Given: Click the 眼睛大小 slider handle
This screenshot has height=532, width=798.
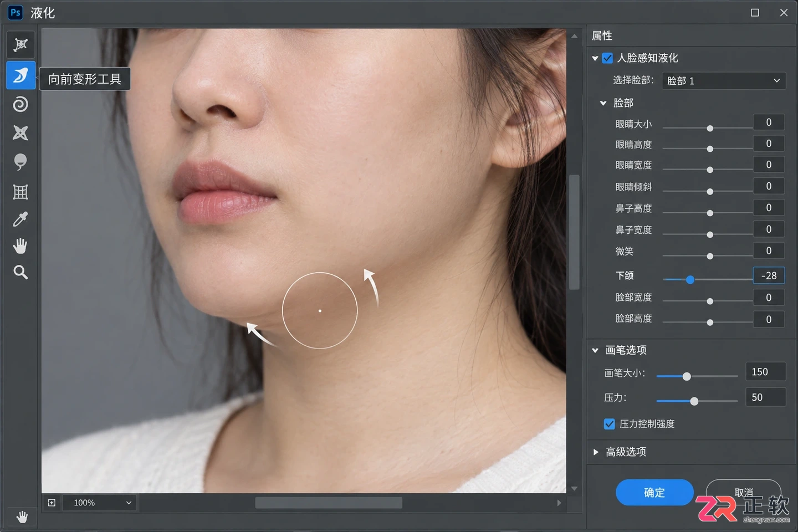Looking at the screenshot, I should click(710, 129).
